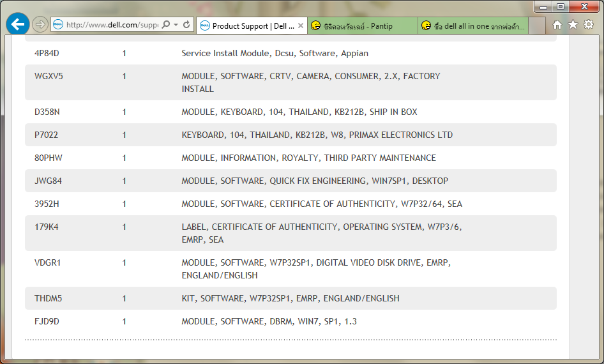The height and width of the screenshot is (364, 604).
Task: Go back with the browser Back arrow
Action: (18, 25)
